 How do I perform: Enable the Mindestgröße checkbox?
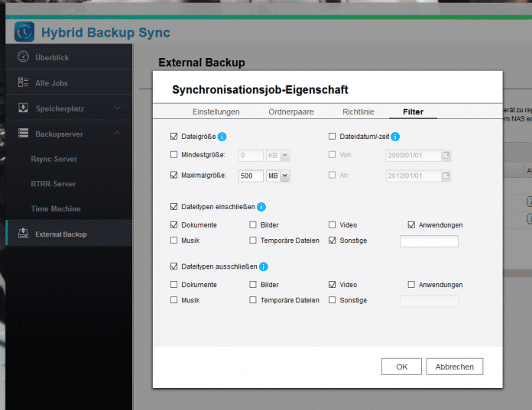174,155
